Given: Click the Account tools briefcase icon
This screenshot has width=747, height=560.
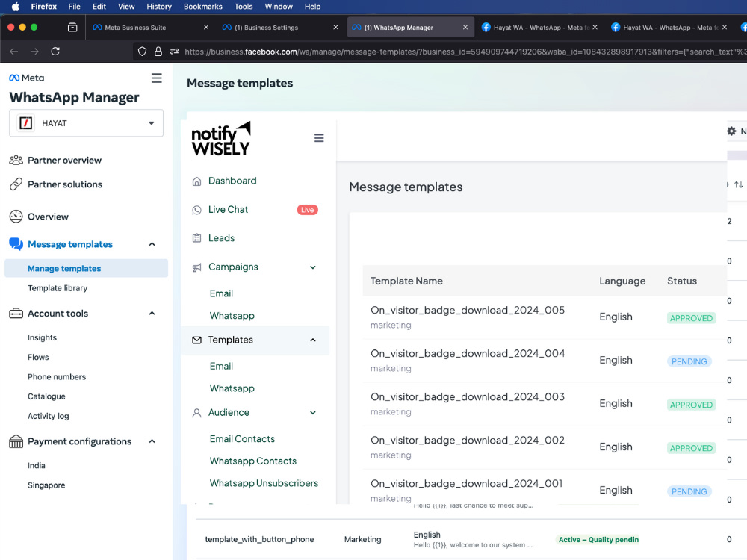Looking at the screenshot, I should click(x=16, y=314).
